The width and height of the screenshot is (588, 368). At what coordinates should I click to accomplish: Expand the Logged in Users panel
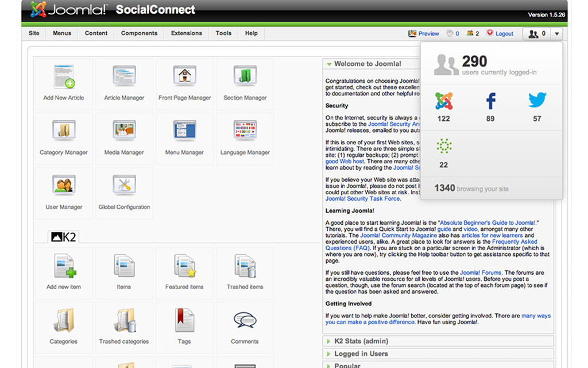click(361, 354)
